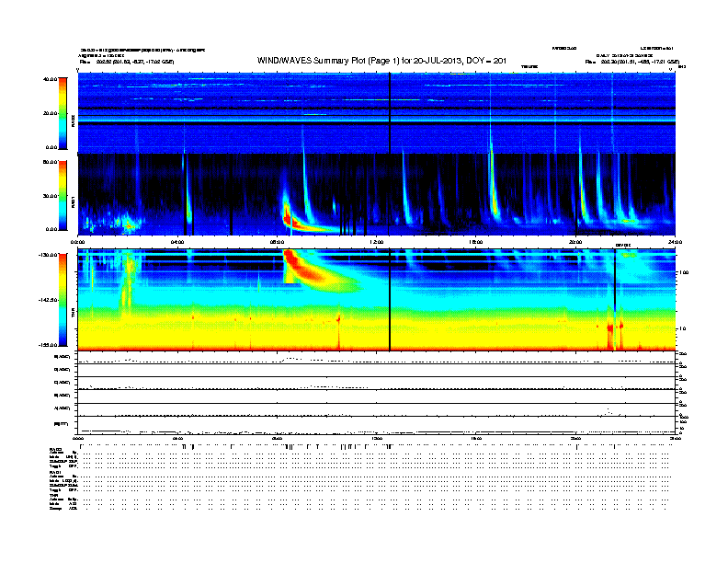
Task: Click the 24:00 label under the RAD1 spectrogram
Action: point(675,242)
